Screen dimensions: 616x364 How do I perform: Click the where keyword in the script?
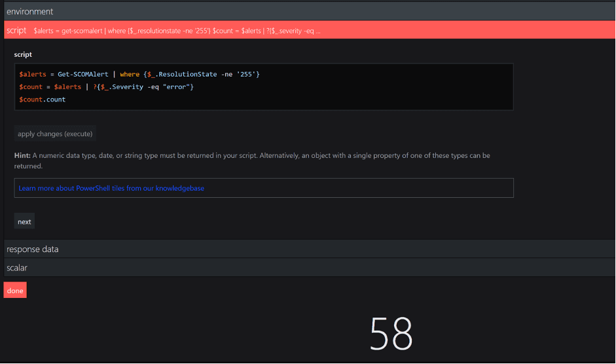click(x=130, y=75)
